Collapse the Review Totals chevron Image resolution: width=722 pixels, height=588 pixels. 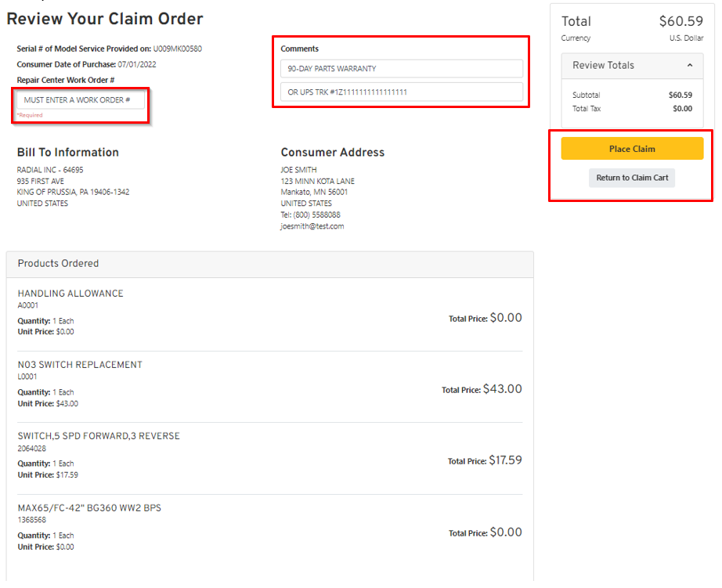click(690, 66)
